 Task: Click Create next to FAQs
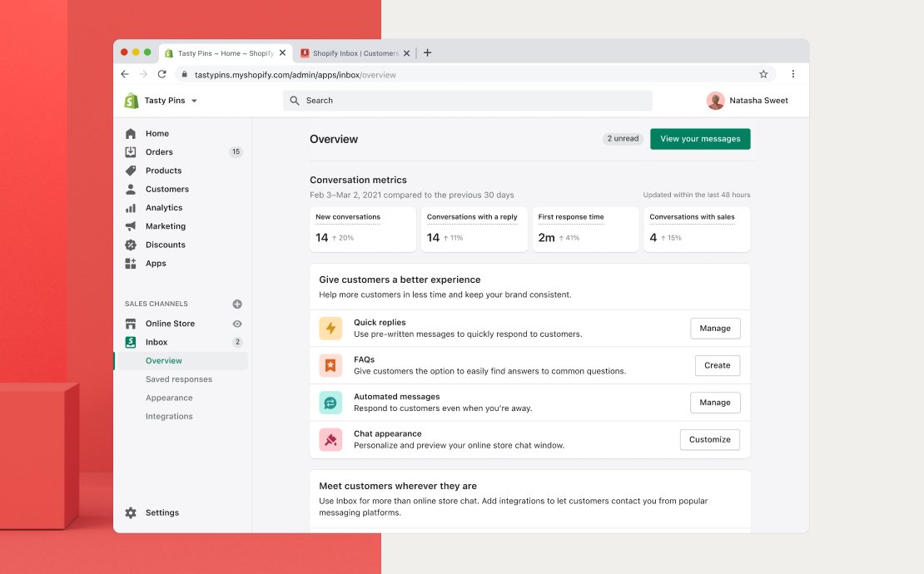coord(717,365)
